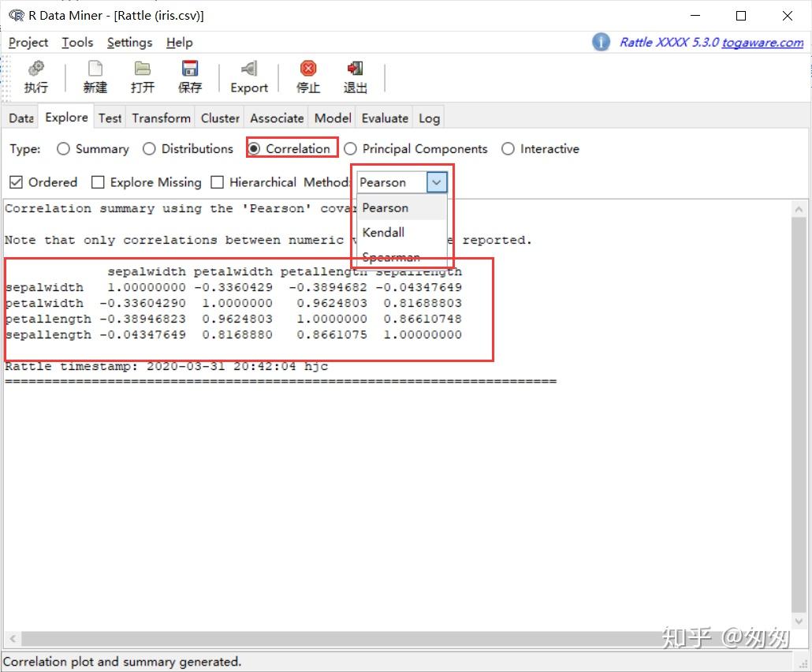
Task: Choose Pearson from the method list
Action: click(402, 207)
